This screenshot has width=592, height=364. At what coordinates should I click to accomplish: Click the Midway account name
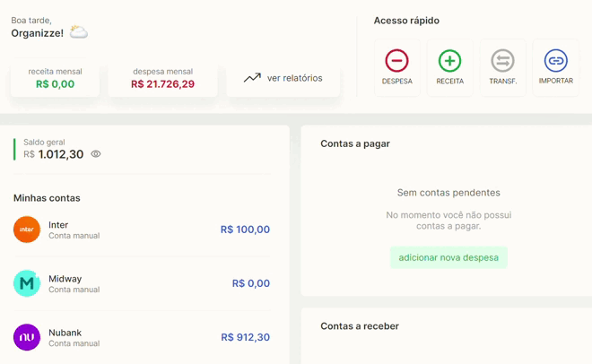click(65, 279)
